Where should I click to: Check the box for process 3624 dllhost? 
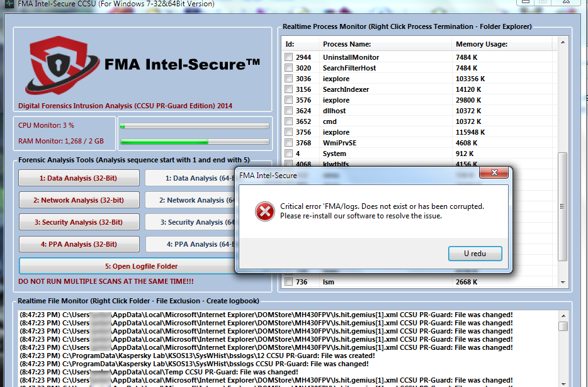[x=288, y=111]
